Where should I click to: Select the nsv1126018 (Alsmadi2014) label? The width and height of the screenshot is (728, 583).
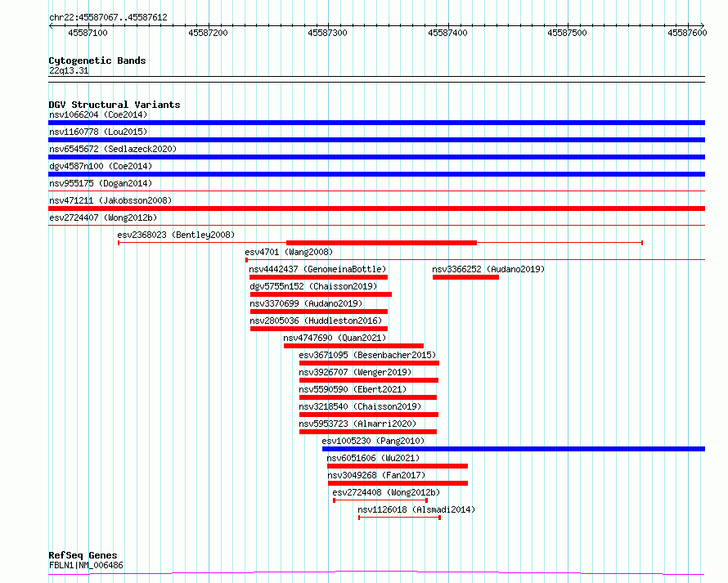(416, 509)
